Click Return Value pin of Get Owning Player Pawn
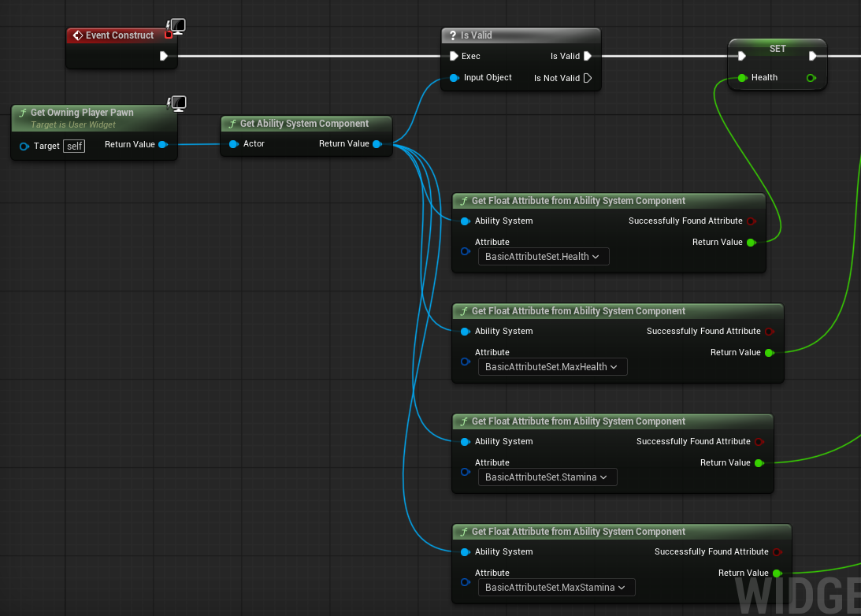861x616 pixels. click(x=163, y=144)
